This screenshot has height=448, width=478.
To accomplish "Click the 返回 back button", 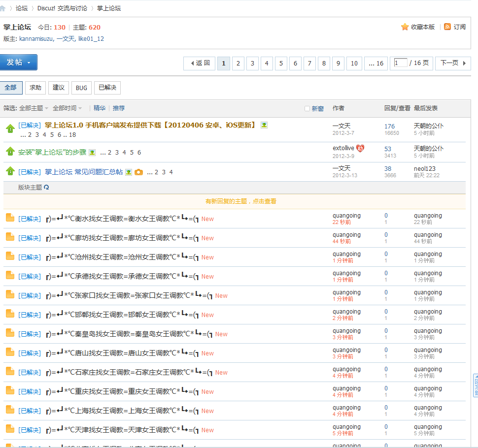I will pyautogui.click(x=200, y=64).
